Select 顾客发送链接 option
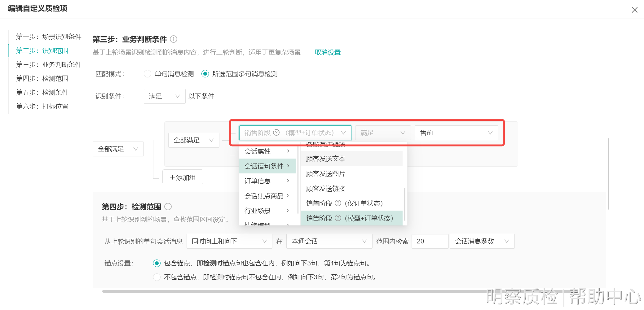Viewport: 644px width, 310px height. pyautogui.click(x=351, y=188)
